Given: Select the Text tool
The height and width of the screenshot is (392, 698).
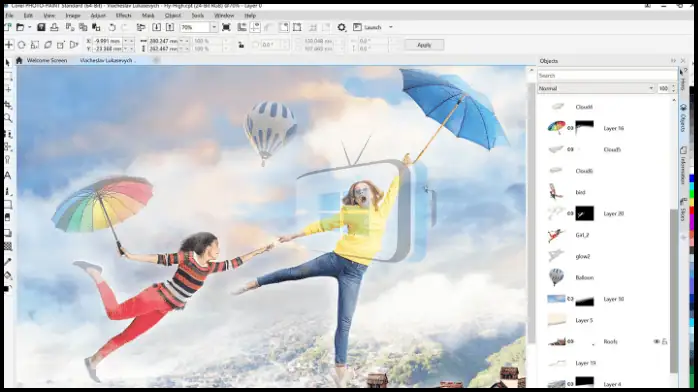Looking at the screenshot, I should pos(8,175).
